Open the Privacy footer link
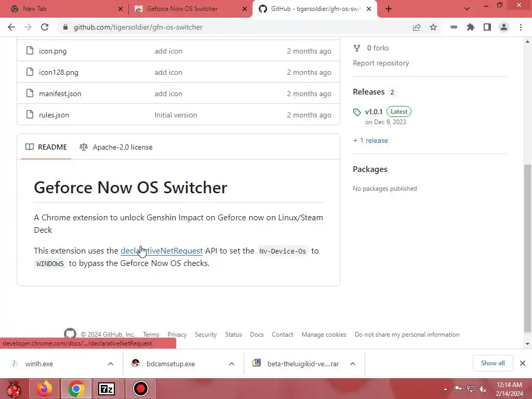Screen dimensions: 532x399 click(177, 335)
